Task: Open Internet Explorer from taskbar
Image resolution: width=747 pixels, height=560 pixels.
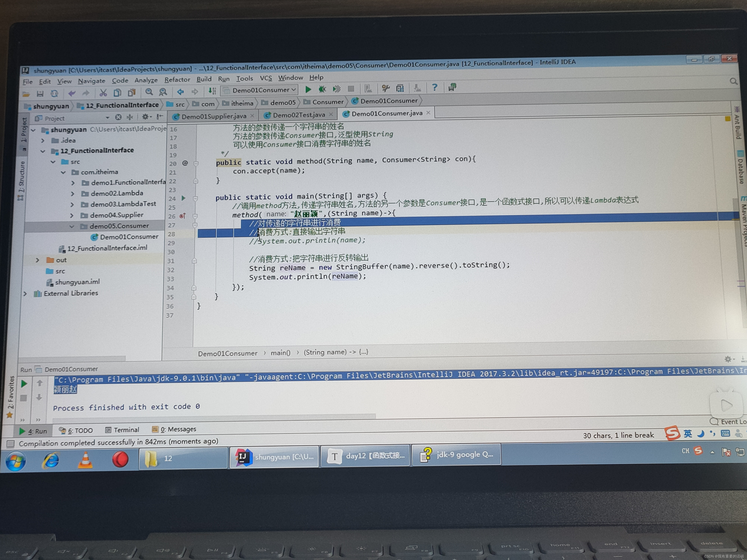Action: point(50,461)
